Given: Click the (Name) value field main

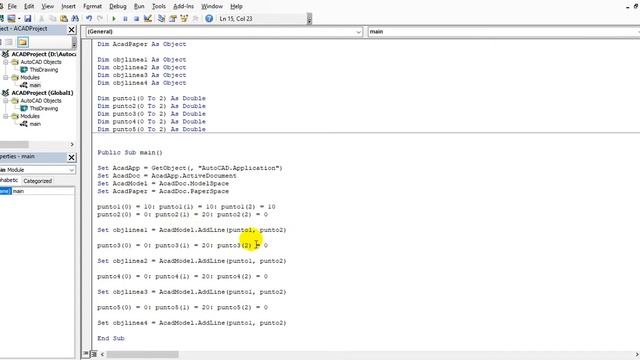Looking at the screenshot, I should tap(43, 191).
